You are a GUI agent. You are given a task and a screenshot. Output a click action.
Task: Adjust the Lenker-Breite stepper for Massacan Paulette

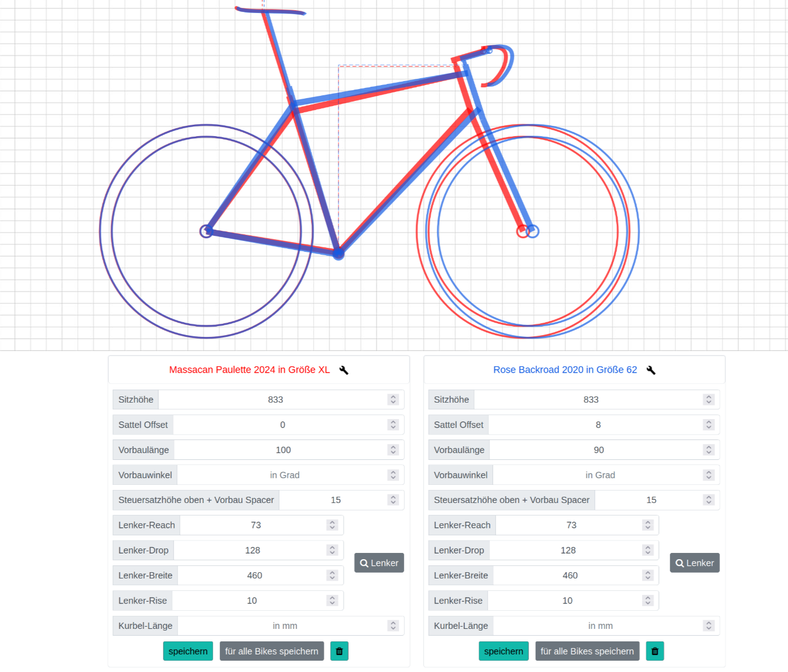332,576
